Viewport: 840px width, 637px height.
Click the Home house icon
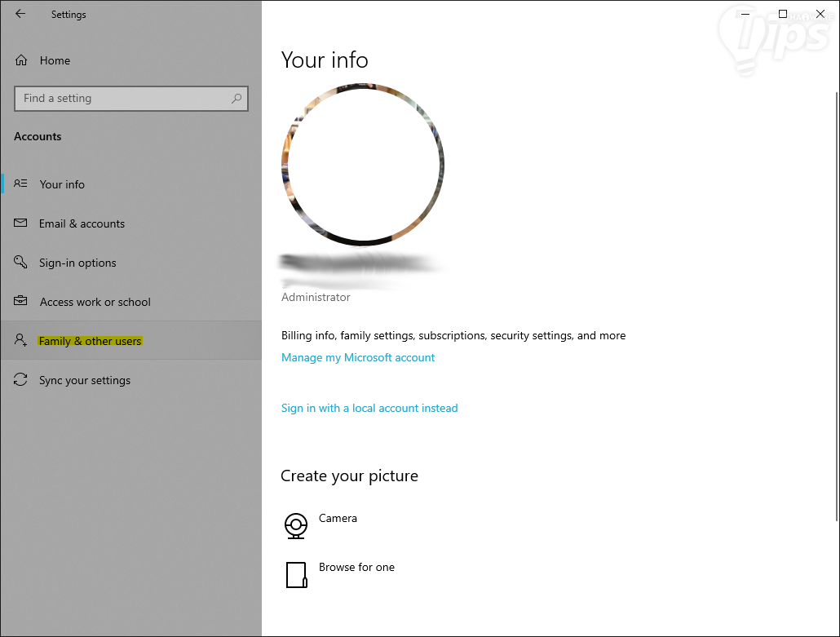tap(22, 60)
